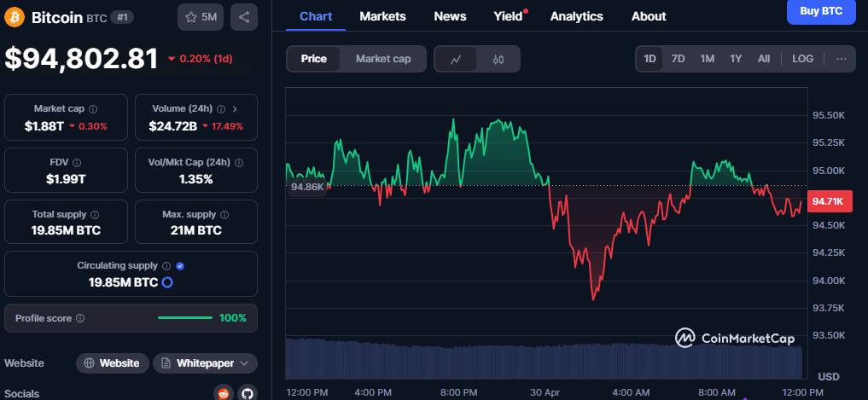Open the Bitcoin Website link
The height and width of the screenshot is (400, 868).
(x=113, y=363)
